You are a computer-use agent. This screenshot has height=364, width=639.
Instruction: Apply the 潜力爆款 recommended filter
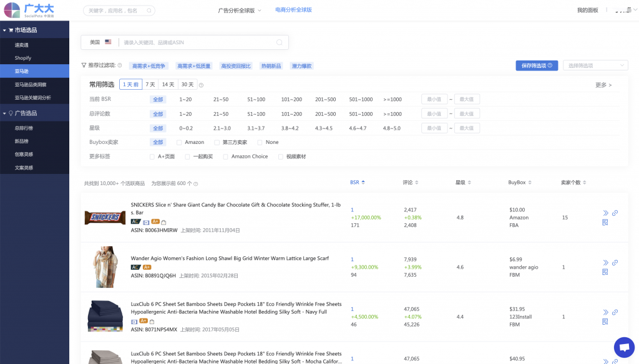click(301, 66)
